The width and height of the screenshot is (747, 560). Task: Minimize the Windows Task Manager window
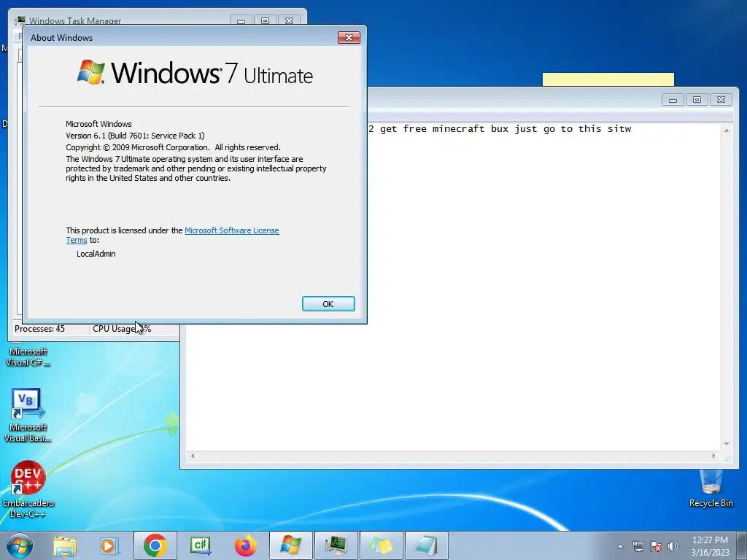pos(241,21)
